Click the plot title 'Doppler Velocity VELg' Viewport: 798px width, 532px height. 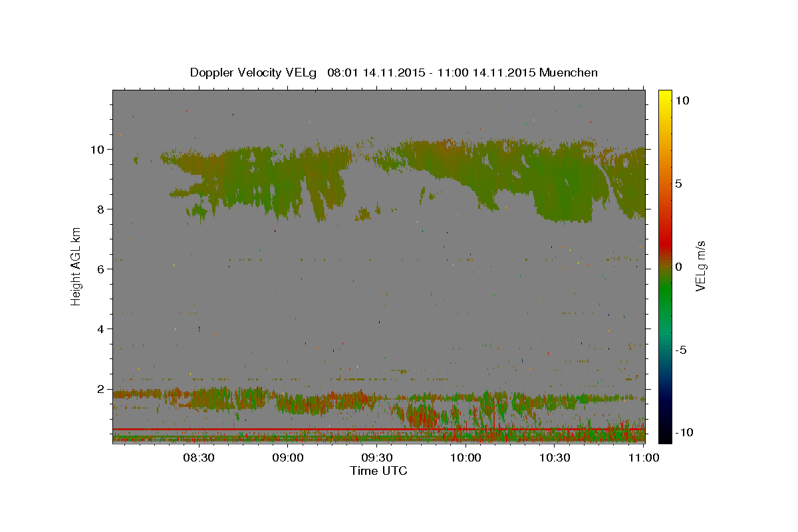click(255, 72)
